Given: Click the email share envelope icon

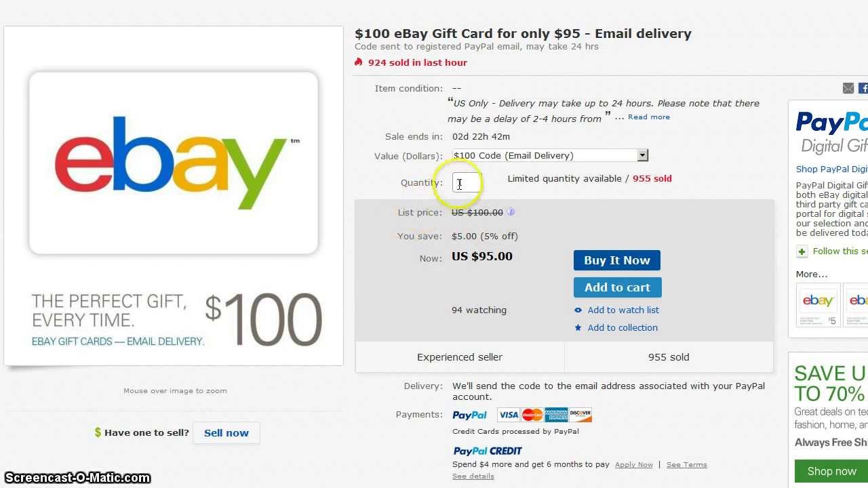Looking at the screenshot, I should [x=848, y=88].
